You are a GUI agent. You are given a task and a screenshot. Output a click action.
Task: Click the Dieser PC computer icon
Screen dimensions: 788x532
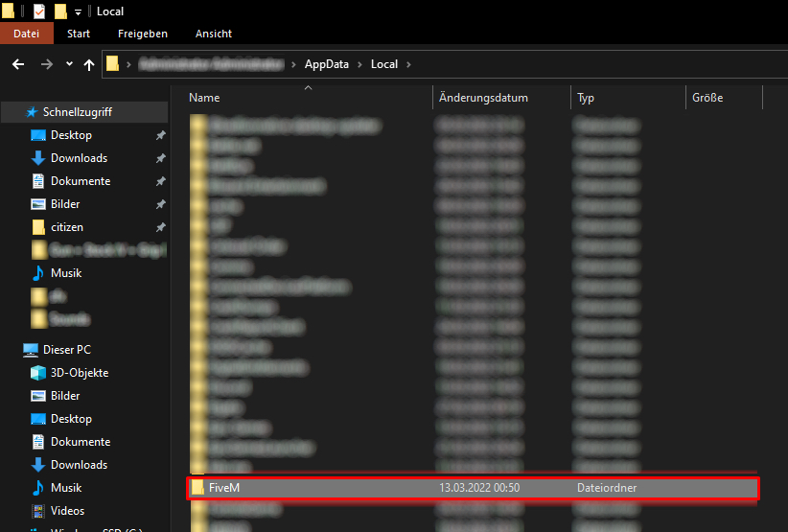[x=31, y=350]
